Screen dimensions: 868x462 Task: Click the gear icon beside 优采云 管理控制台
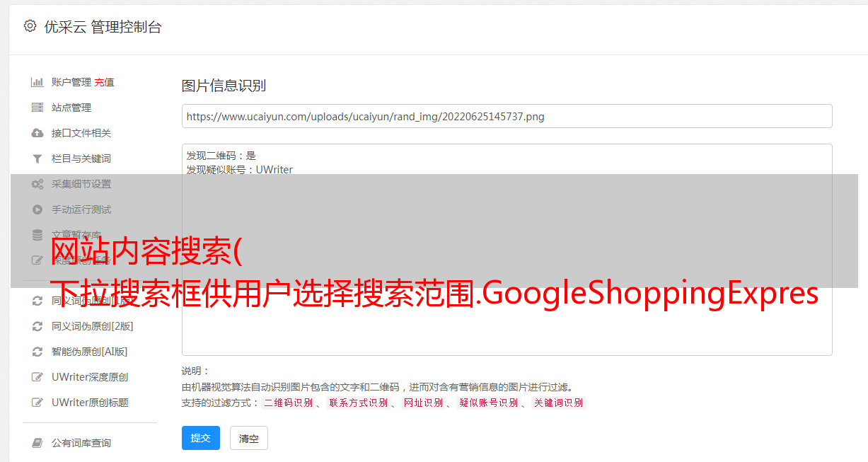coord(30,26)
